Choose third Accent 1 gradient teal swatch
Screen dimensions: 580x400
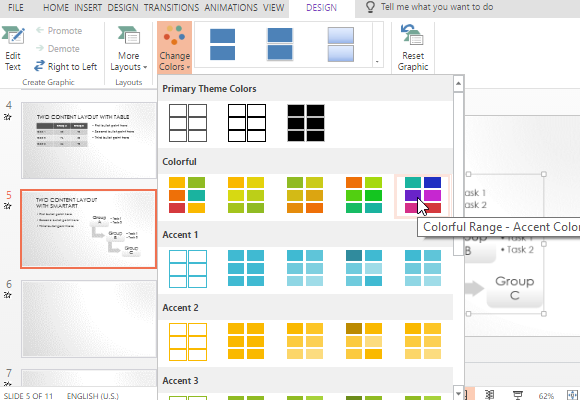click(305, 268)
